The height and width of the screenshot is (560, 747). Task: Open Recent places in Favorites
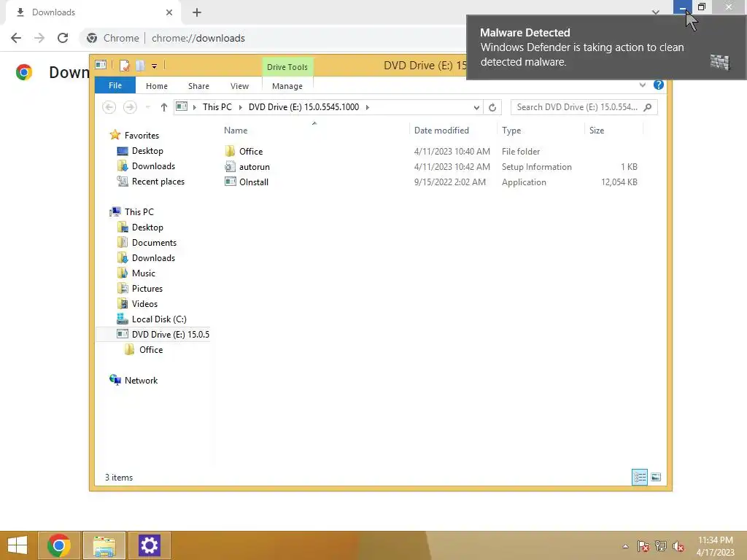pyautogui.click(x=158, y=182)
